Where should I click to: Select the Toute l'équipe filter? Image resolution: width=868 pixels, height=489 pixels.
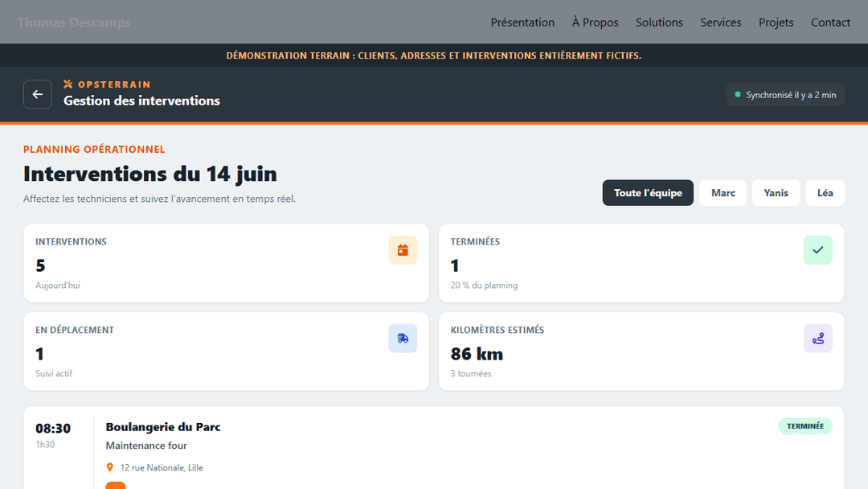click(x=648, y=193)
